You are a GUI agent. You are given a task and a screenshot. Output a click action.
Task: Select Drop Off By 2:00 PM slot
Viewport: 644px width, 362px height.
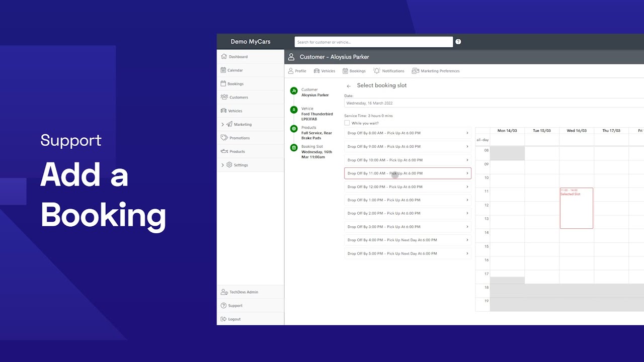pos(408,213)
